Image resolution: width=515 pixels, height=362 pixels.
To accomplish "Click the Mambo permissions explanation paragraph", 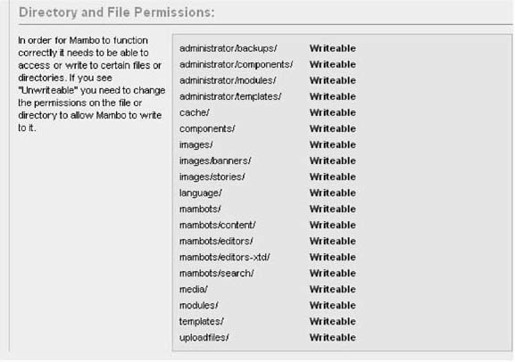I will point(91,84).
